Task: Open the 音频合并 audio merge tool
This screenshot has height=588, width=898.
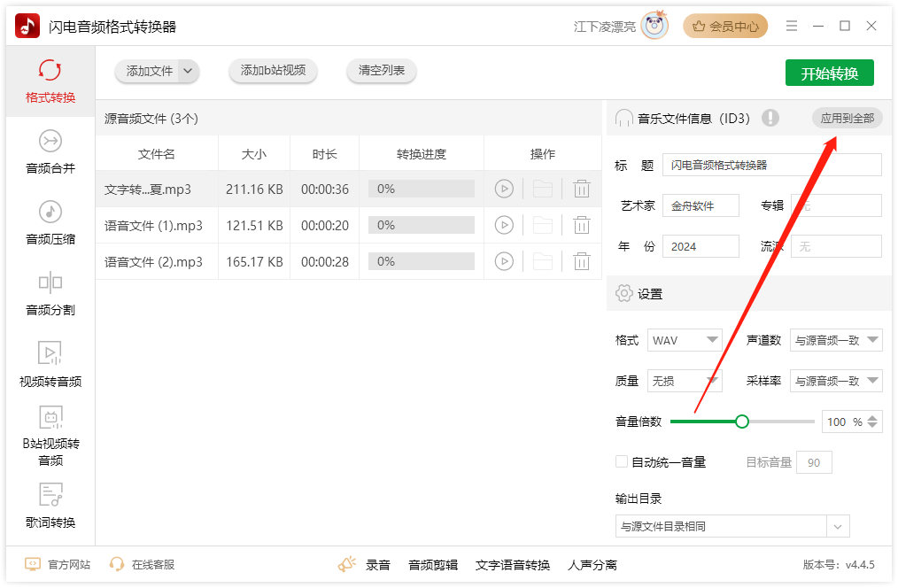Action: [50, 151]
